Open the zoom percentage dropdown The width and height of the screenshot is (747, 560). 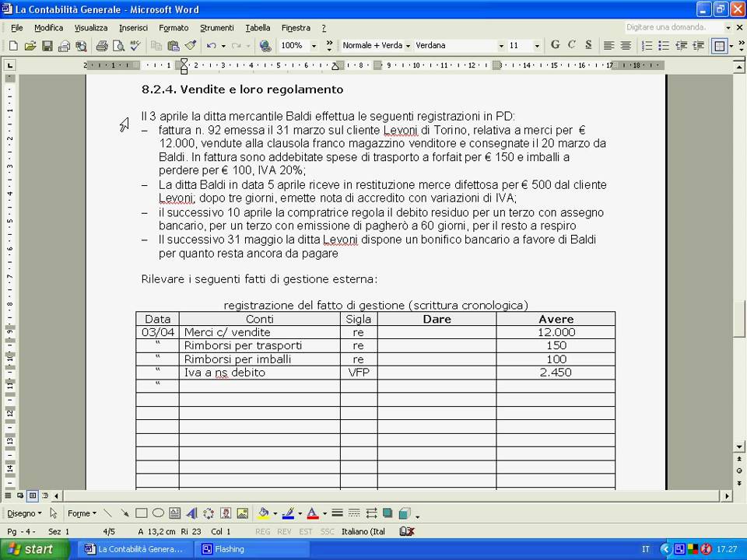(x=314, y=46)
